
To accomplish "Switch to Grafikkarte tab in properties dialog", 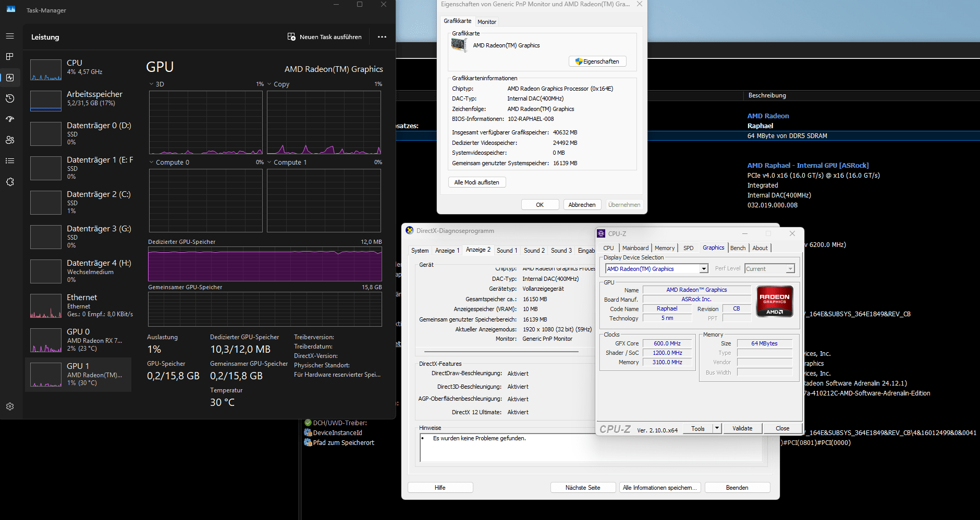I will pyautogui.click(x=458, y=21).
